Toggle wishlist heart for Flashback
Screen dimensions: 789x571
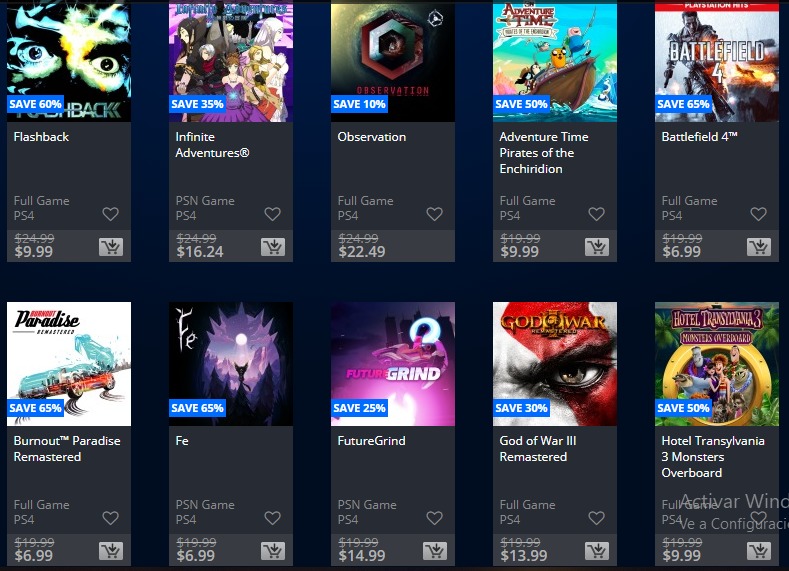point(111,214)
